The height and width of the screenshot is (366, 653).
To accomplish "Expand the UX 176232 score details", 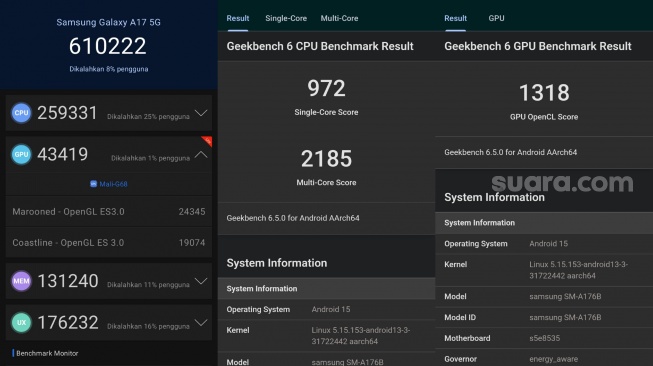I will 201,323.
